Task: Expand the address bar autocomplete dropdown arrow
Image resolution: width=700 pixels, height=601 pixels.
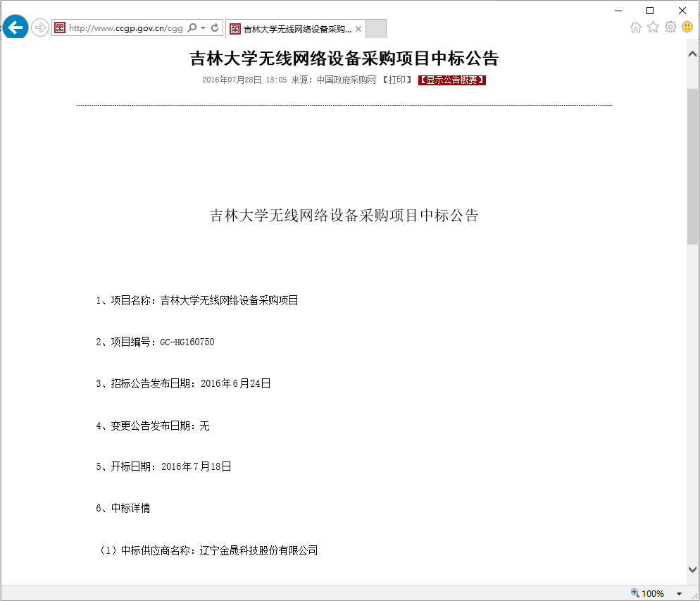Action: coord(204,28)
